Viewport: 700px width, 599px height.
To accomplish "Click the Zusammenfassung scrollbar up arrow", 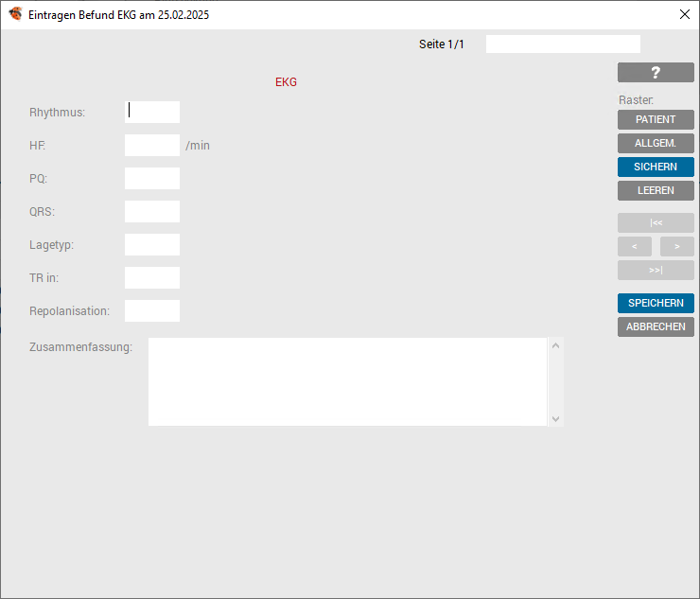I will pos(555,345).
